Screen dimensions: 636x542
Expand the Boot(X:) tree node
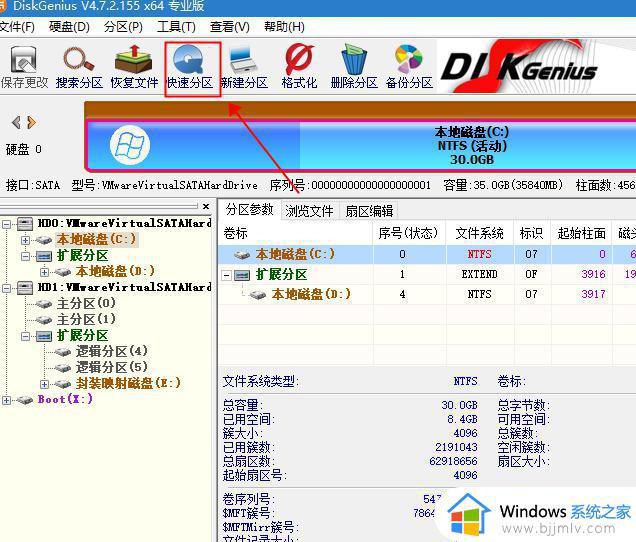point(6,400)
